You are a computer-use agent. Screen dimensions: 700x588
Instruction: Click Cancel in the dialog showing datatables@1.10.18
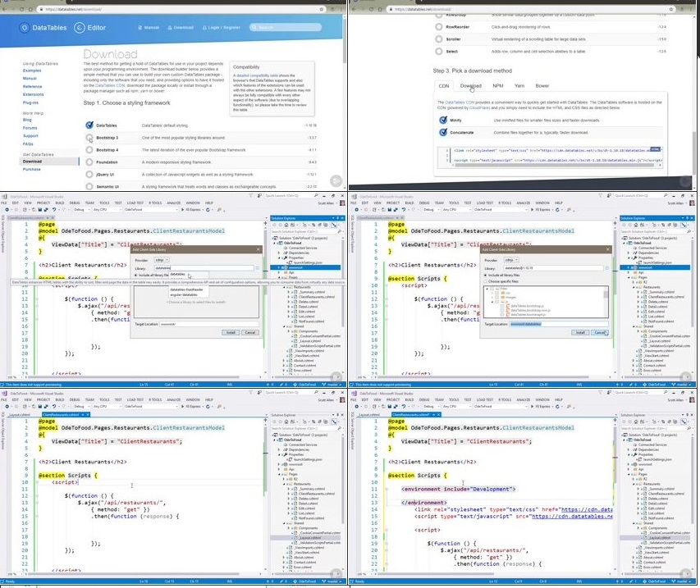pyautogui.click(x=600, y=333)
